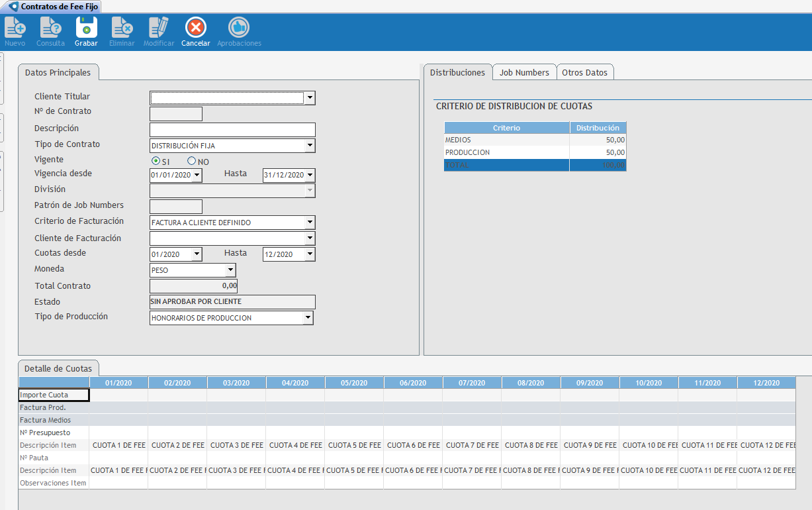Open the Aprobaciones thumbs-up icon

tap(239, 28)
